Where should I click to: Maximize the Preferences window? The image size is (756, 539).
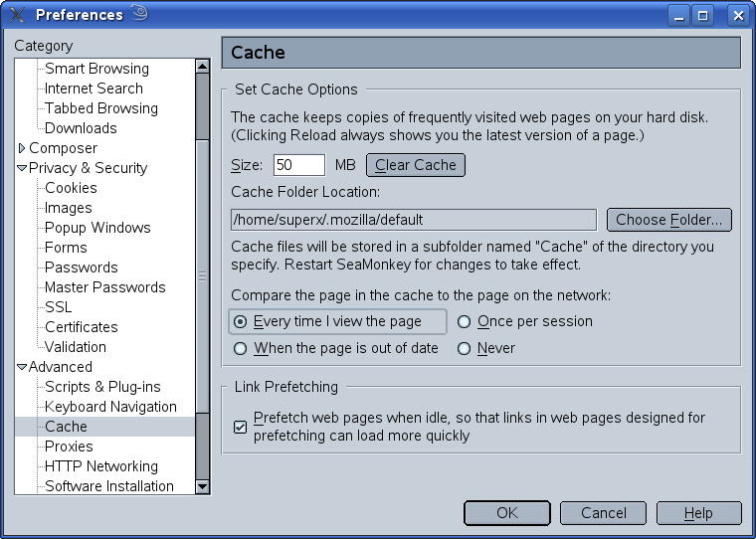(703, 16)
